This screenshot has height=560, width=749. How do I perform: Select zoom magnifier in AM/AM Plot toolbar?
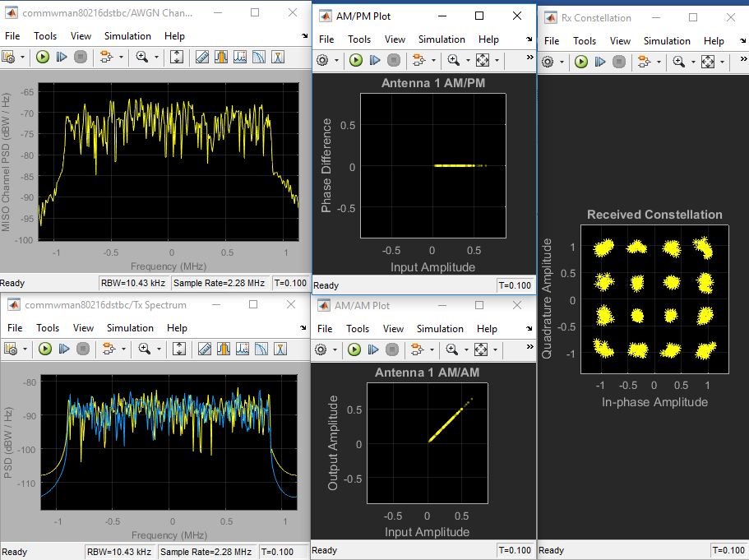click(x=451, y=349)
